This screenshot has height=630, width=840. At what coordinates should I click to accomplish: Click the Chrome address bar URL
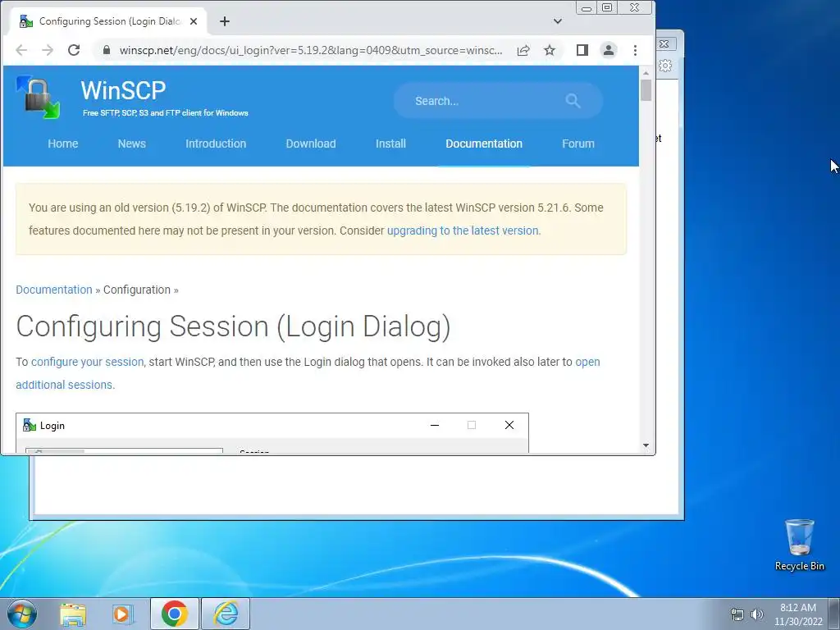[311, 50]
